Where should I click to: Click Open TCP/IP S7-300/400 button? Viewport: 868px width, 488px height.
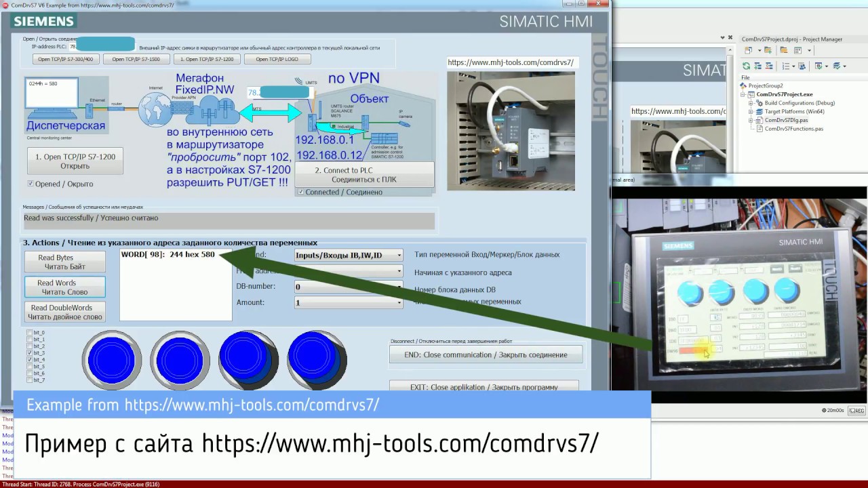65,59
